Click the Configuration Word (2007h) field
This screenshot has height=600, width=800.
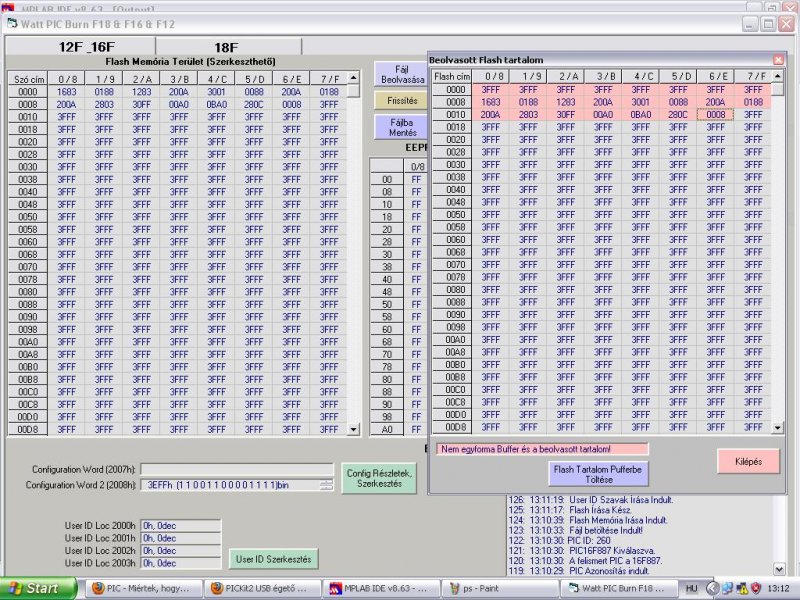click(x=237, y=469)
